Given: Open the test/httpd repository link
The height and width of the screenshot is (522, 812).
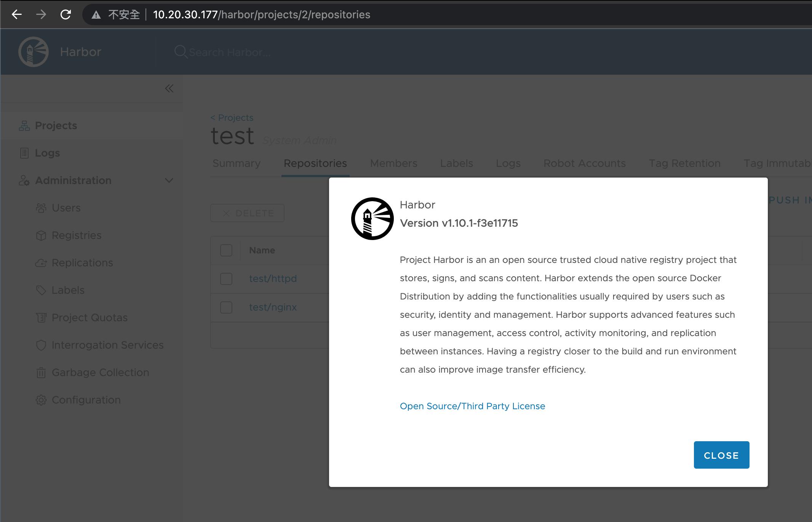Looking at the screenshot, I should (x=273, y=279).
